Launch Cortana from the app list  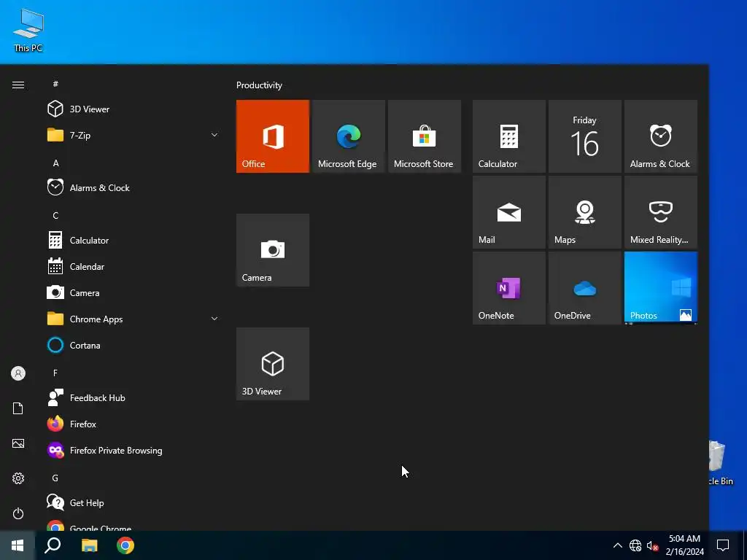click(x=133, y=345)
